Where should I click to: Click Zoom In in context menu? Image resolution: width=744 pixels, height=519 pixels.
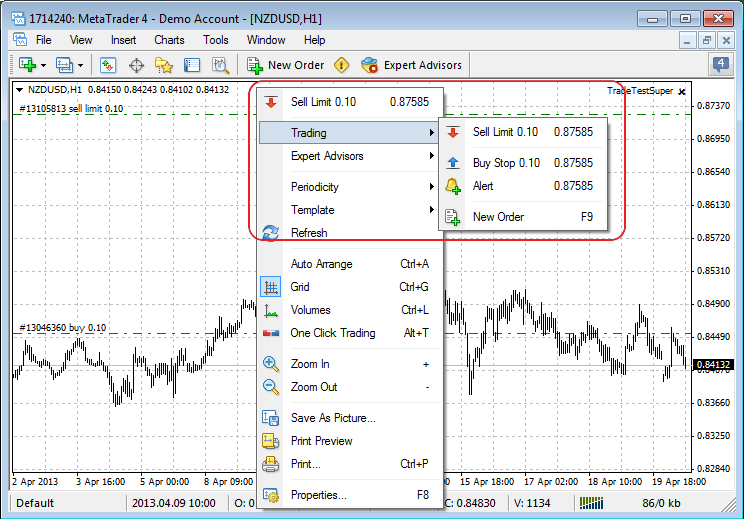coord(349,364)
